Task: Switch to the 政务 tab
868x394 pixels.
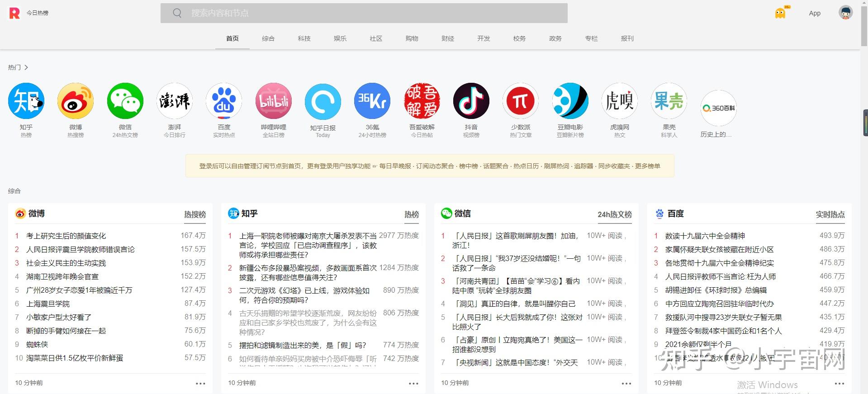Action: pos(555,38)
